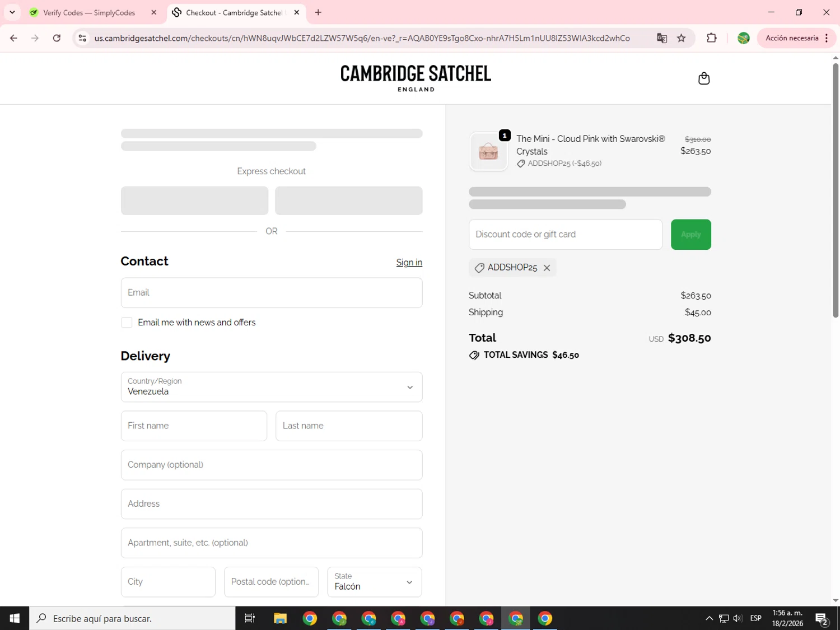Remove the ADDSHOP25 discount code
Viewport: 840px width, 630px height.
tap(547, 268)
